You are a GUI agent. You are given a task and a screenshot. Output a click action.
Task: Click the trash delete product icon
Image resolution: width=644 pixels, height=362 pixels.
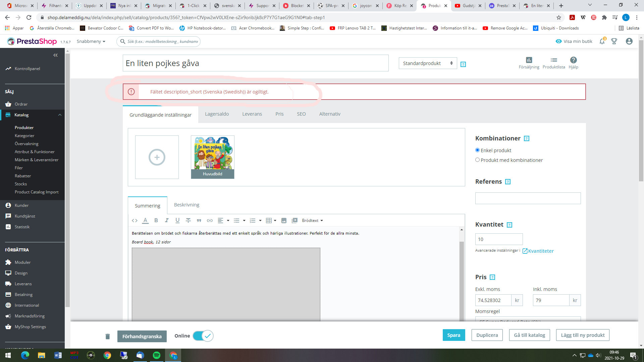point(108,336)
